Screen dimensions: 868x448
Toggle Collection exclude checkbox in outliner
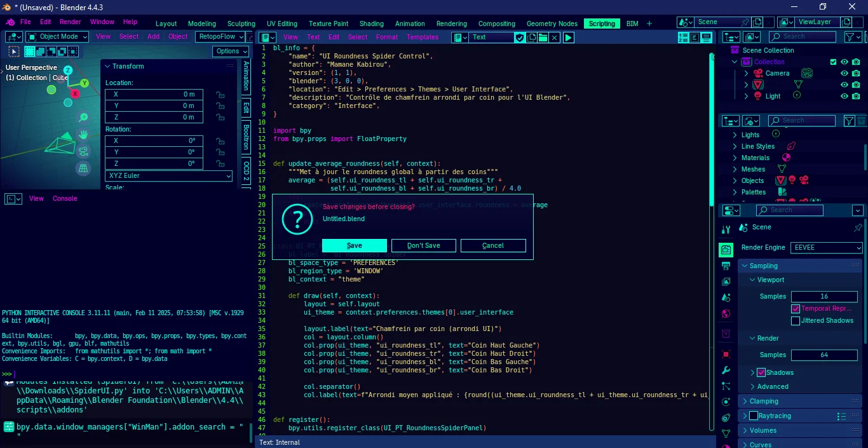[834, 62]
